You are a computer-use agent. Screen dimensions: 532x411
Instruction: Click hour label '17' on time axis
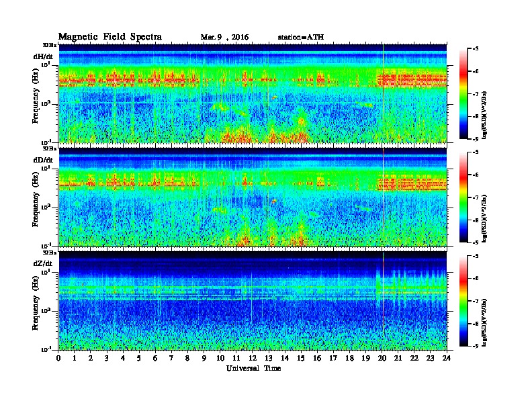point(334,359)
